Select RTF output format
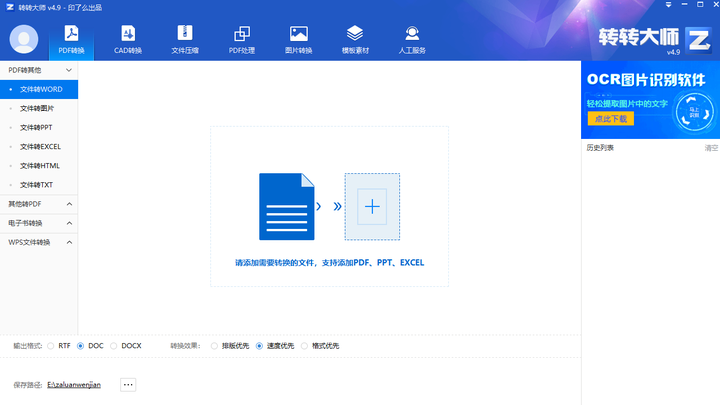The width and height of the screenshot is (720, 405). point(51,346)
